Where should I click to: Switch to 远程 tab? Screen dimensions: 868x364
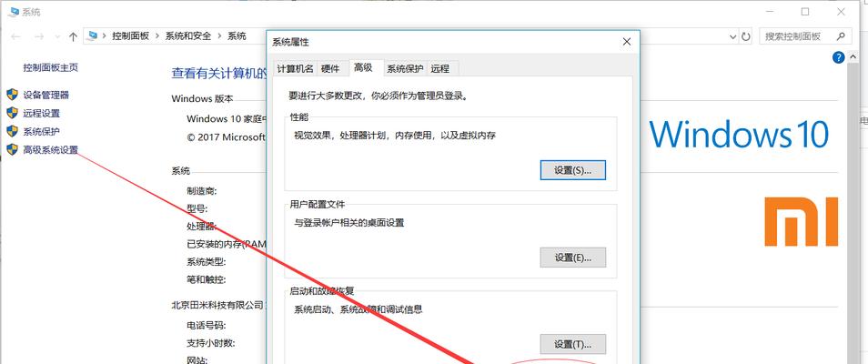[440, 68]
